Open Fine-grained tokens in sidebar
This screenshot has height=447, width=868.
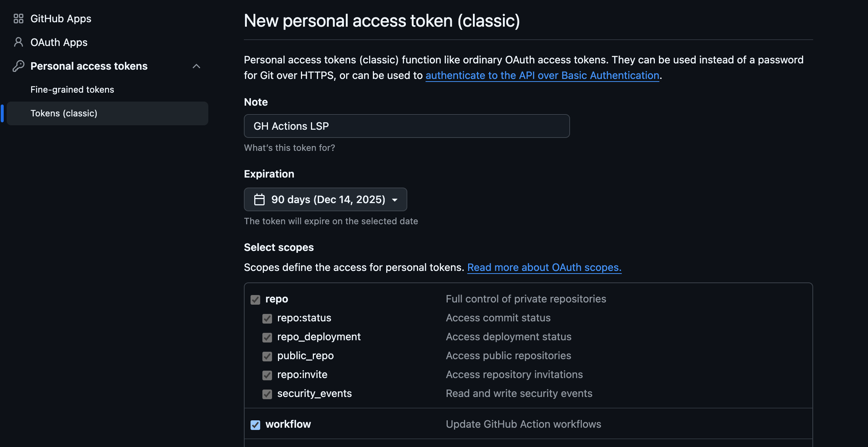[x=72, y=90]
